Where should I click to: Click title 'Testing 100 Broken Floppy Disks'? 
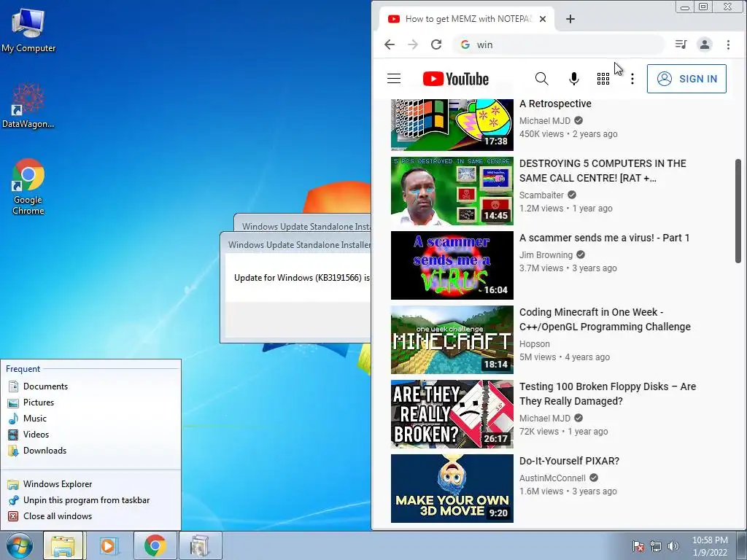(608, 393)
